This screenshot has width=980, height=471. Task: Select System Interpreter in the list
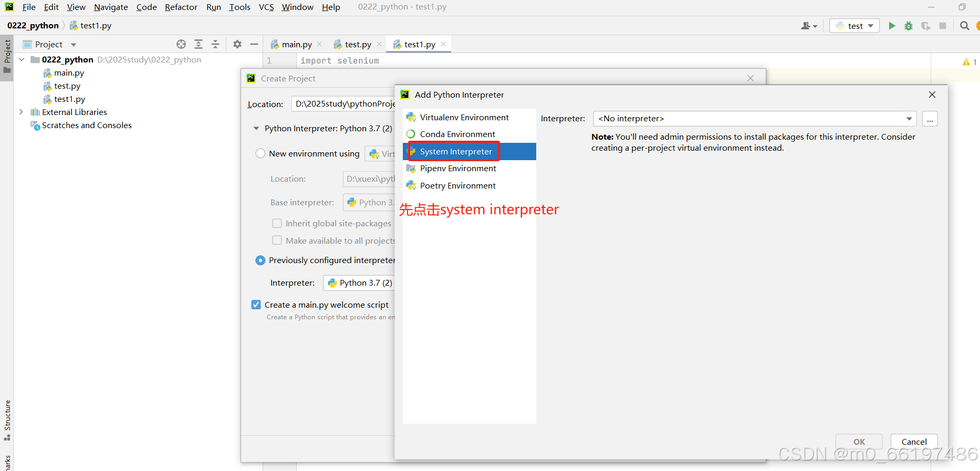tap(469, 151)
